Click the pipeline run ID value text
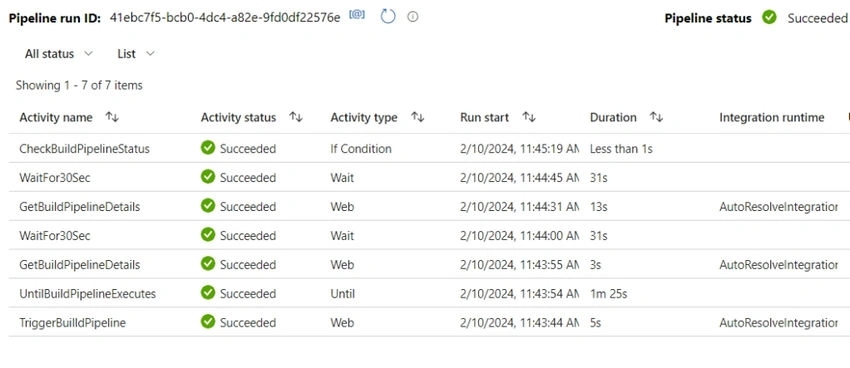This screenshot has height=368, width=850. tap(225, 17)
